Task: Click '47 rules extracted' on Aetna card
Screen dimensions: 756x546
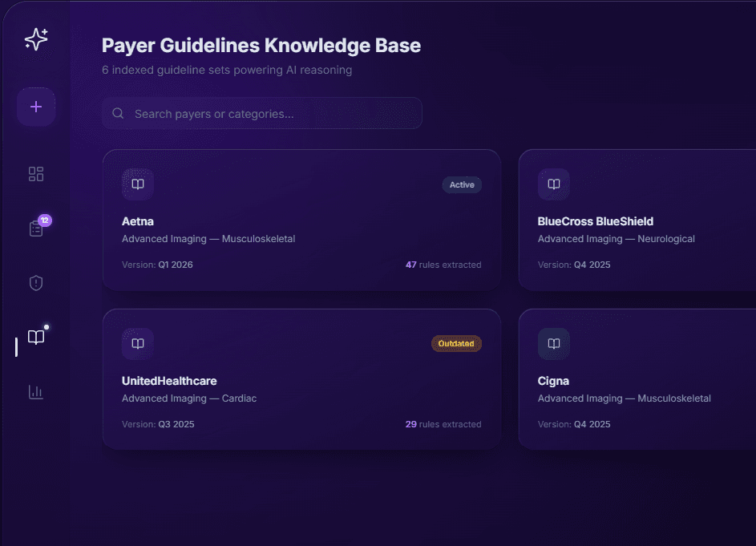Action: click(x=443, y=265)
